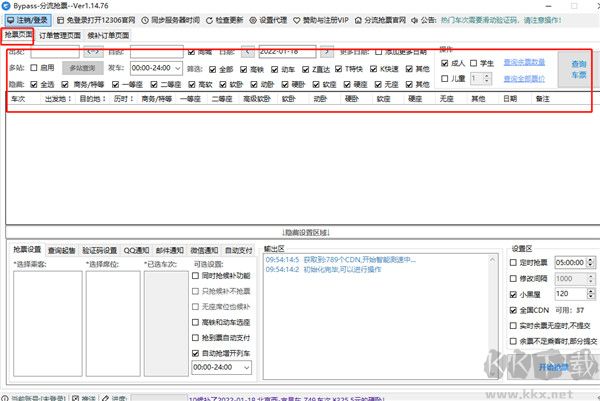Click the 公告 speaker icon

(x=414, y=20)
